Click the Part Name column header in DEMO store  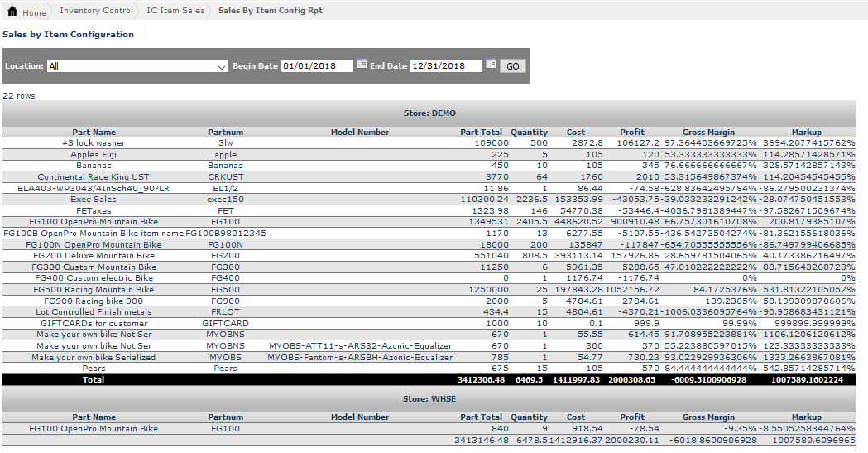pyautogui.click(x=94, y=133)
